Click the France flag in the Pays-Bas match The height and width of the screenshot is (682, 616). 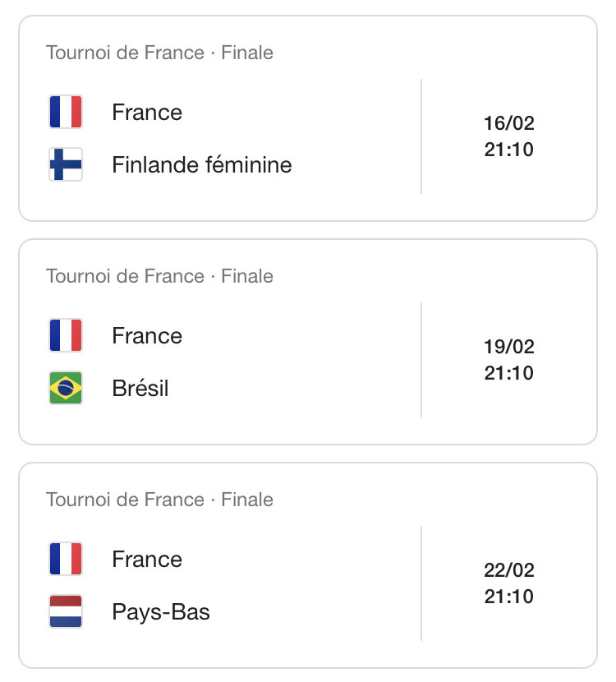tap(66, 559)
